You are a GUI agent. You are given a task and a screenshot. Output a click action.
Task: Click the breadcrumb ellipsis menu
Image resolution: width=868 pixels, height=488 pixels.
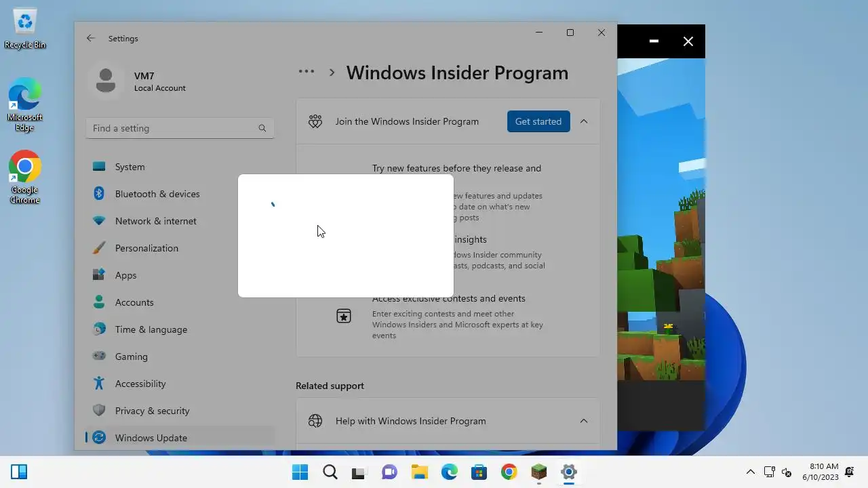(307, 72)
